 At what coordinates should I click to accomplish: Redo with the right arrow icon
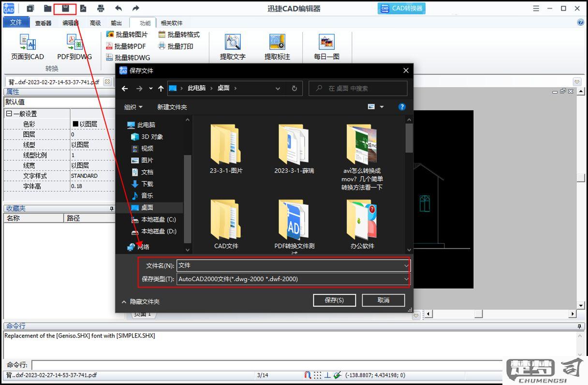[x=136, y=8]
